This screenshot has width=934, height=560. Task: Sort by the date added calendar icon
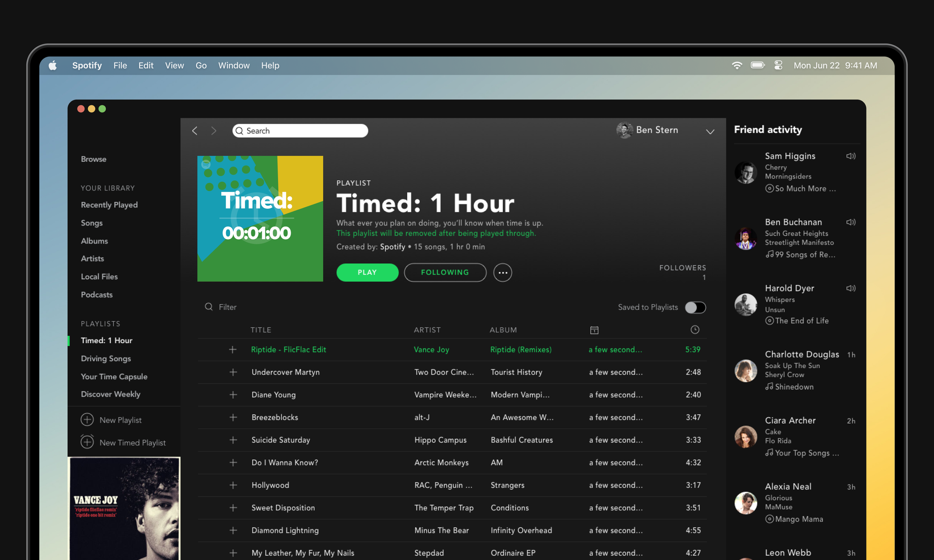coord(594,330)
